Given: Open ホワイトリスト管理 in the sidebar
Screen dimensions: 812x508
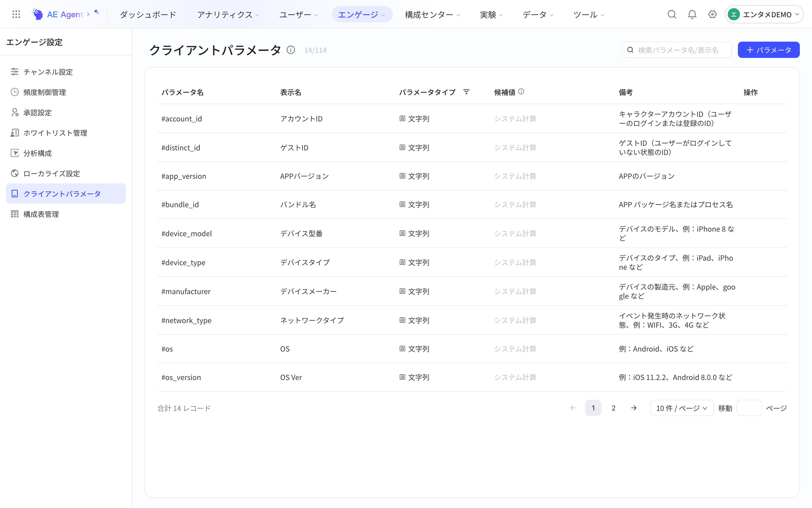Looking at the screenshot, I should pos(66,133).
